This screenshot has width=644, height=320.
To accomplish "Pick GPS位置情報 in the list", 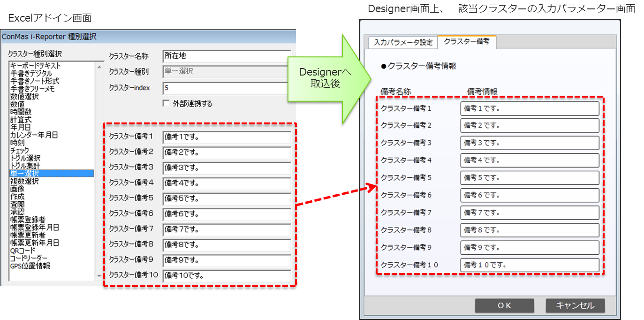I will click(x=30, y=266).
